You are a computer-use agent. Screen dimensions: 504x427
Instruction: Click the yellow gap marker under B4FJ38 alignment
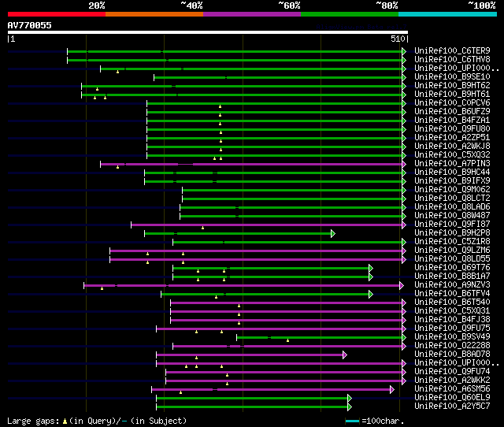(x=239, y=323)
